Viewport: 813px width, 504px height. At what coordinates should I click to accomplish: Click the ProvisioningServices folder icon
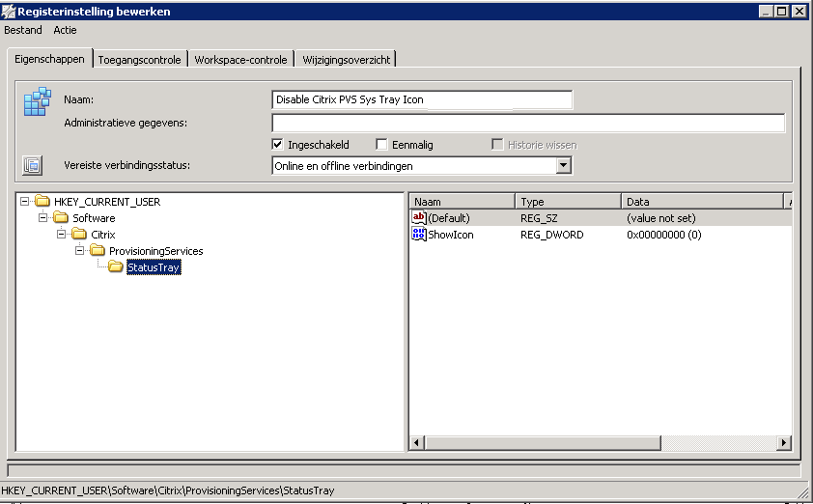tap(98, 250)
